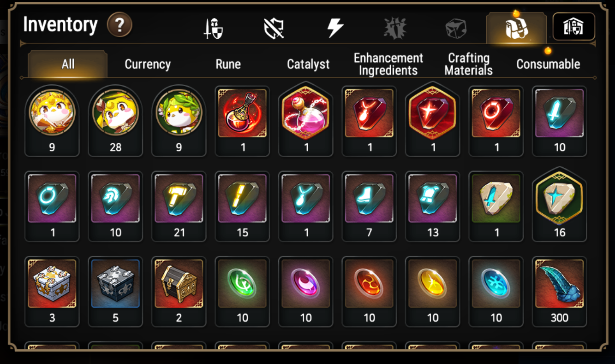
Task: Select the dimmed burst category icon
Action: click(395, 28)
